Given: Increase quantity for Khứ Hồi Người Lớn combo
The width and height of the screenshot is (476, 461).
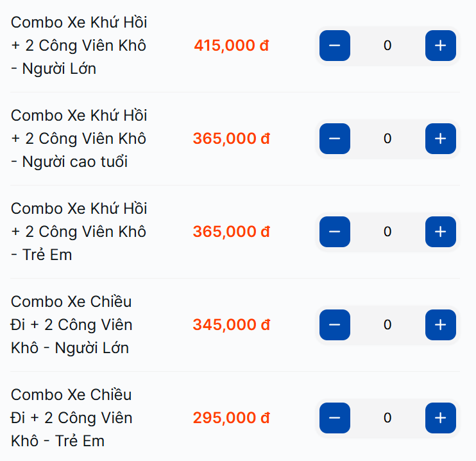Looking at the screenshot, I should point(440,46).
